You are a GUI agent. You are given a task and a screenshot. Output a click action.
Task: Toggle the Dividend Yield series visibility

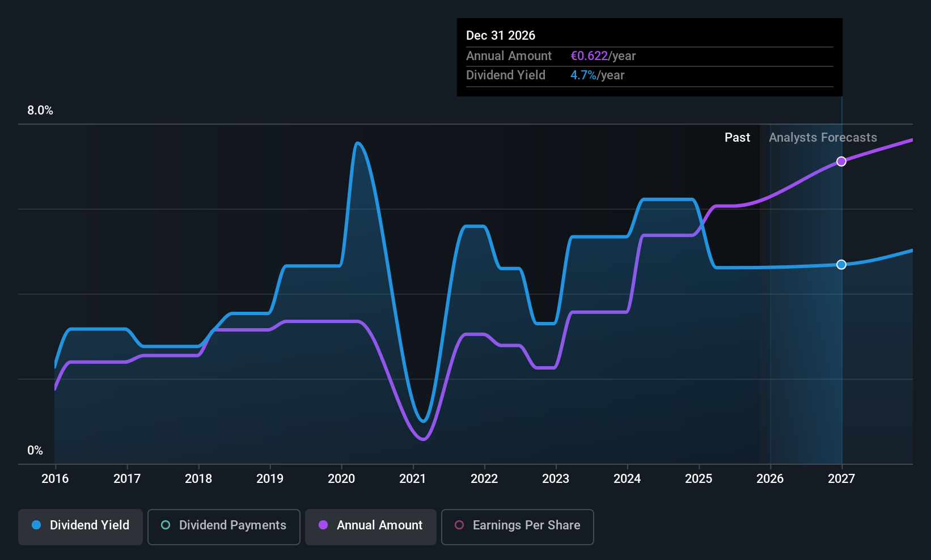tap(80, 525)
